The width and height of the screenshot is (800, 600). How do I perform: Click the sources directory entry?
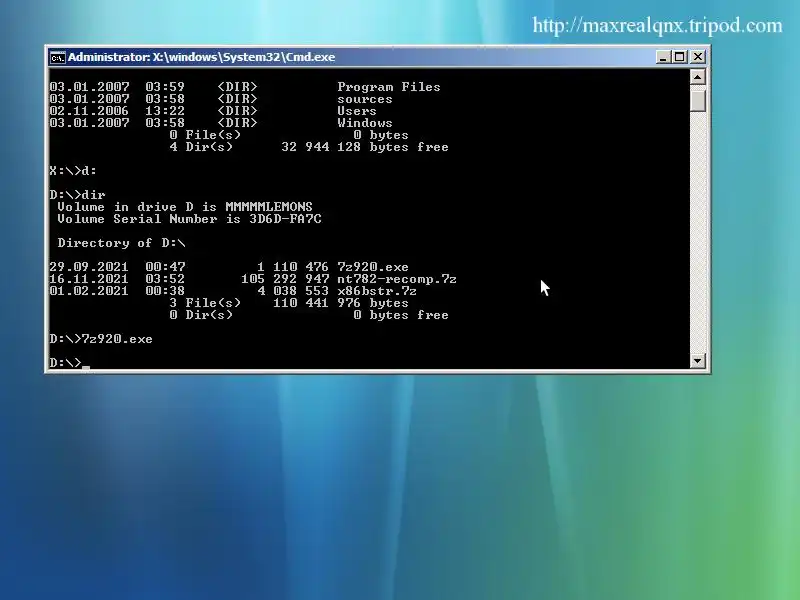click(365, 99)
